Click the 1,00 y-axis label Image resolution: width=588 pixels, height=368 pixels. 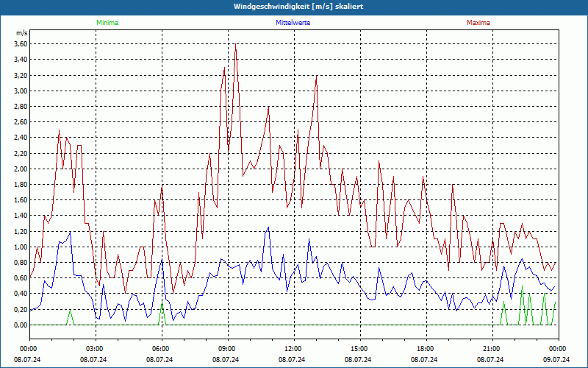(21, 247)
